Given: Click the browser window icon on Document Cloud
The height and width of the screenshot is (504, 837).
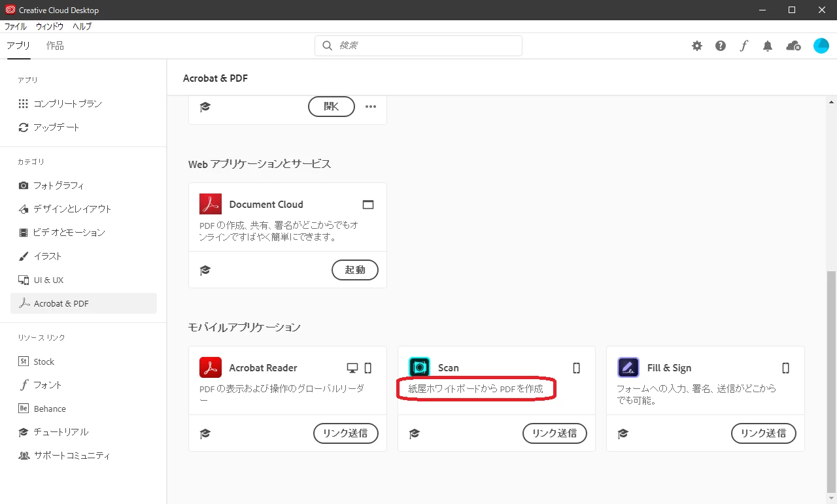Looking at the screenshot, I should (x=368, y=205).
